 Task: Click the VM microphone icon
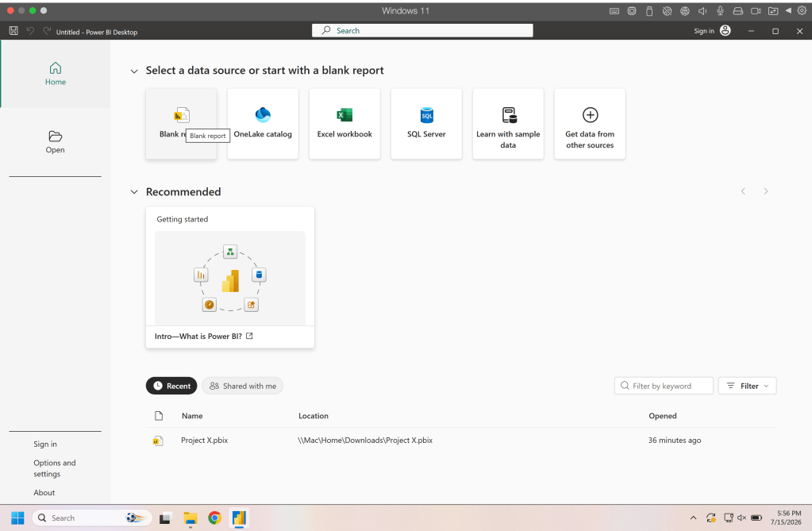pos(721,10)
